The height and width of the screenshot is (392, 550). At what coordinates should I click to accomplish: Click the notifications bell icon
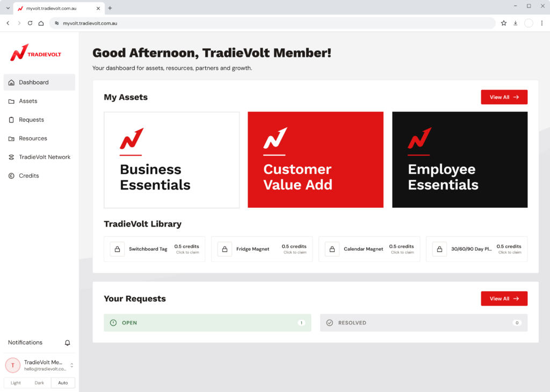(67, 343)
